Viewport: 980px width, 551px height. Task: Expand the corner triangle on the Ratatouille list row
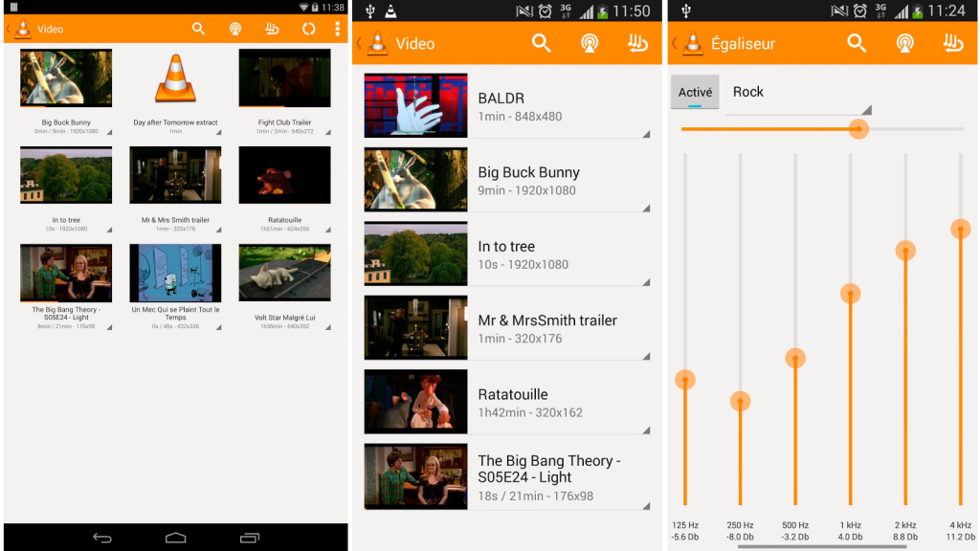click(646, 430)
